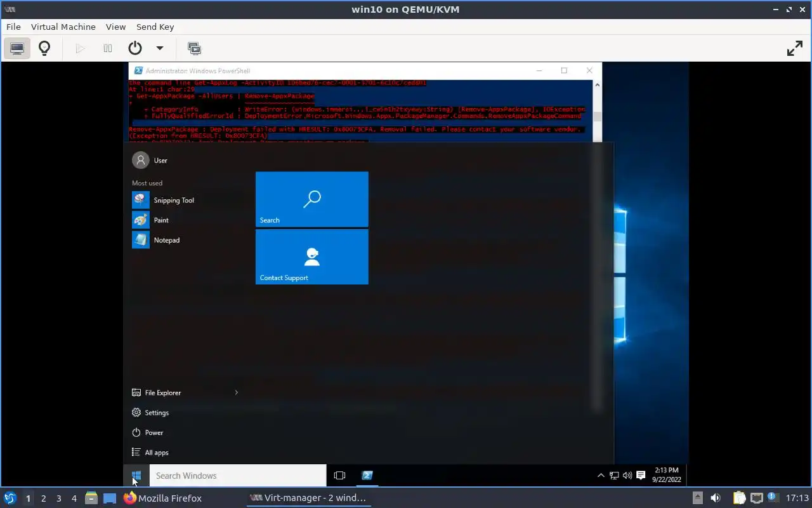This screenshot has width=812, height=508.
Task: Select Virt-manager task in host taskbar
Action: (308, 498)
